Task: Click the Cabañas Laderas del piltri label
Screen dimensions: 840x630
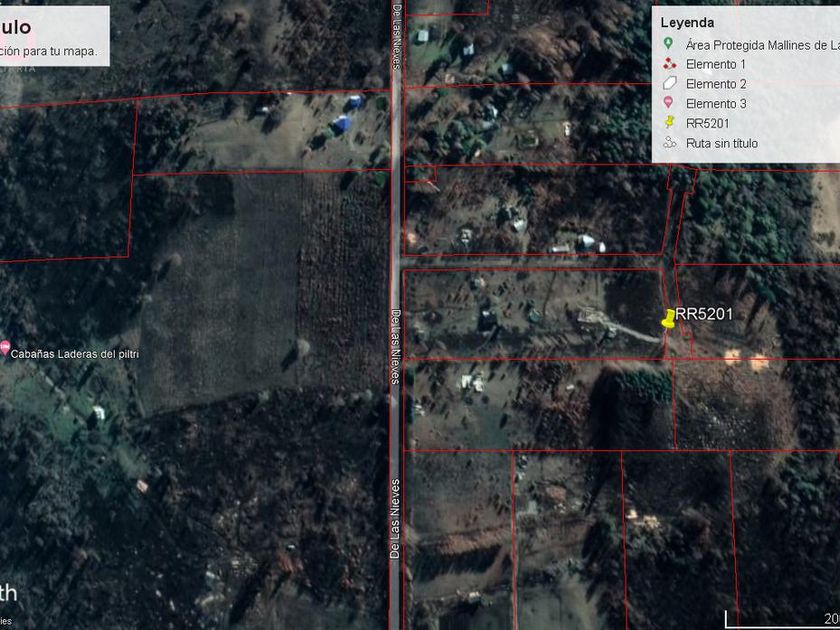Action: [x=74, y=354]
